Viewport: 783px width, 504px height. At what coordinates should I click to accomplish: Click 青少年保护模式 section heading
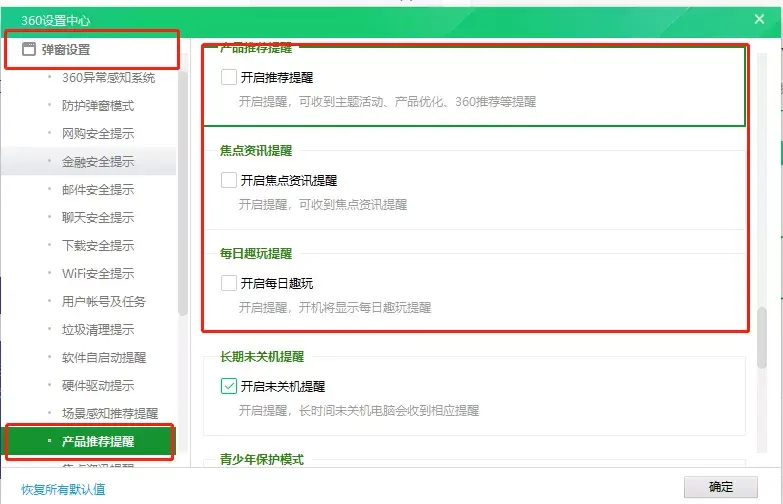262,459
